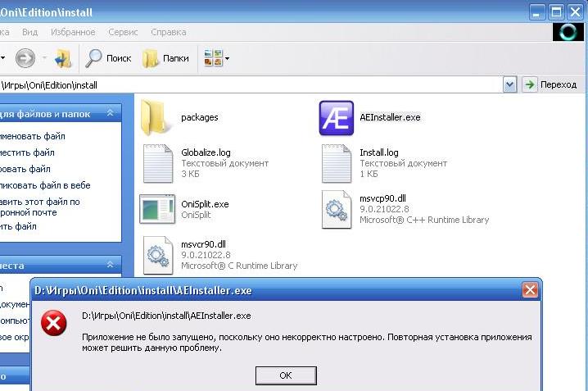Select the msvcr90.dll library file
The height and width of the screenshot is (391, 588).
point(157,255)
